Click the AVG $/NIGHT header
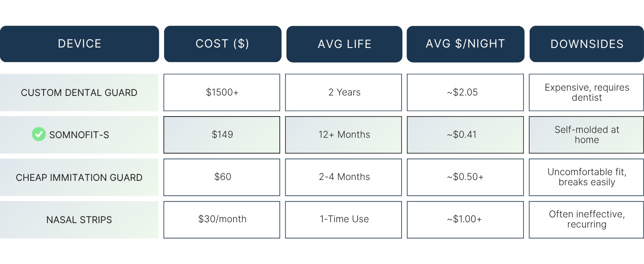 pos(465,44)
